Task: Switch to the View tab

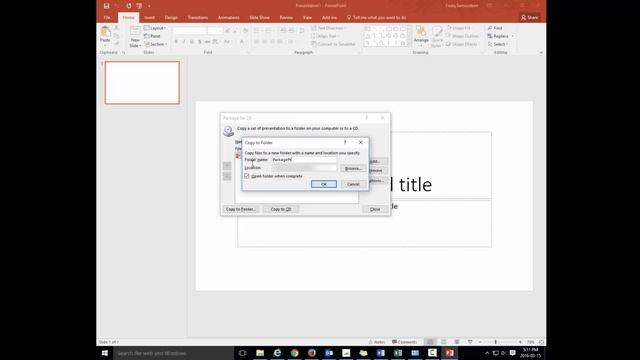Action: click(x=307, y=18)
